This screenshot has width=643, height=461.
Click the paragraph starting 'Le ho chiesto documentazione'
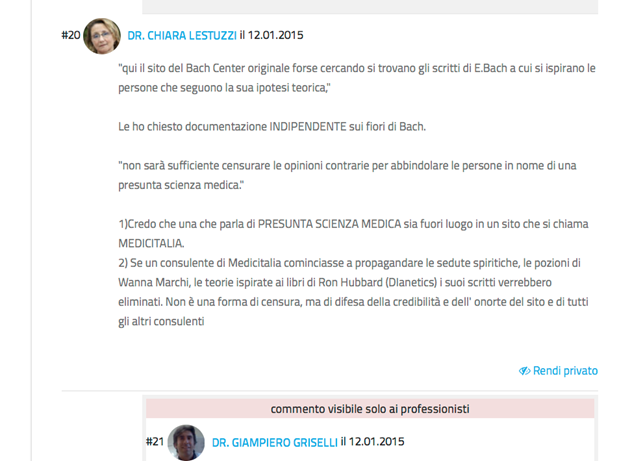pos(272,127)
